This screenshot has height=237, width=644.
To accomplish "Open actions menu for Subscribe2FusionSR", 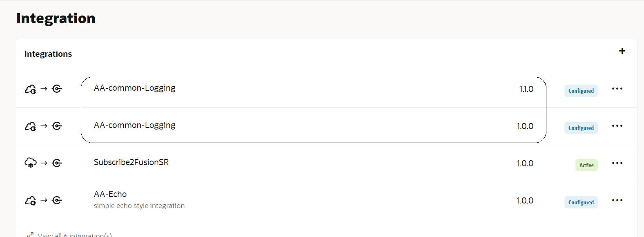I will coord(617,163).
